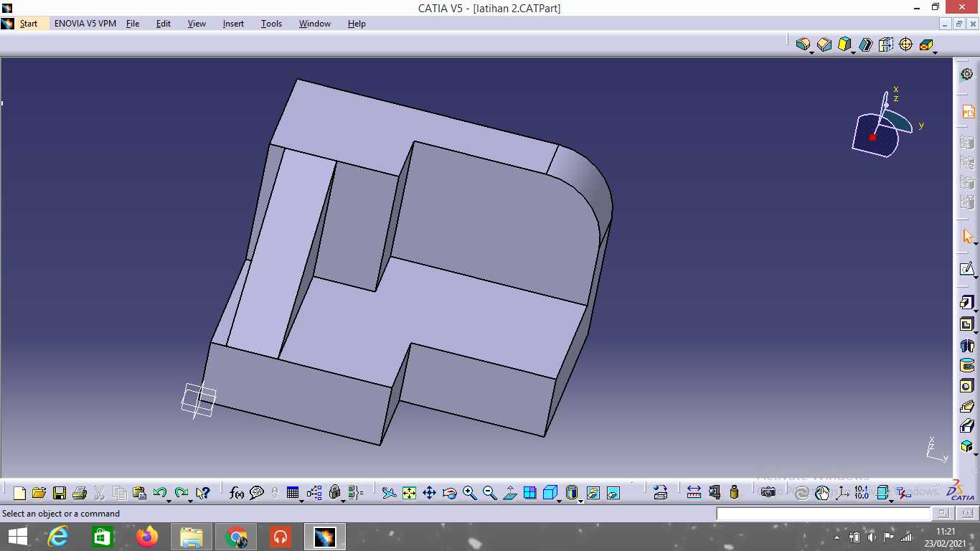Viewport: 980px width, 551px height.
Task: Expand the view mode shading flyout arrow
Action: (x=580, y=500)
